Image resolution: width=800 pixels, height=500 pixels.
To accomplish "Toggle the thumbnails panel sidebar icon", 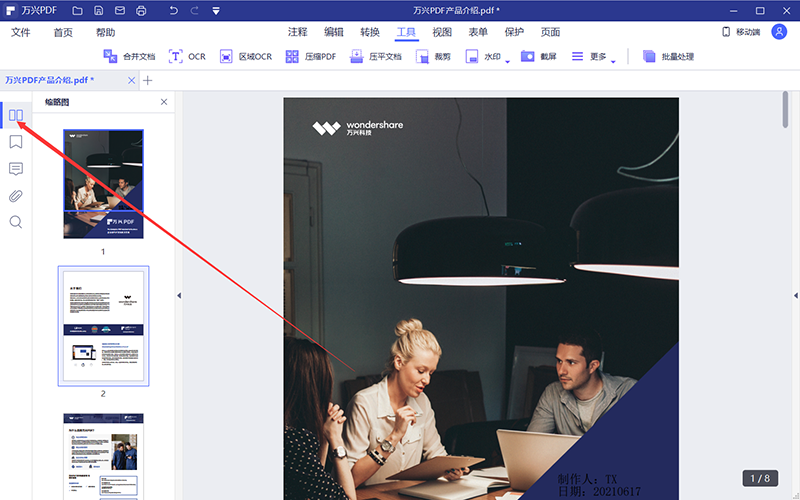I will (x=16, y=115).
